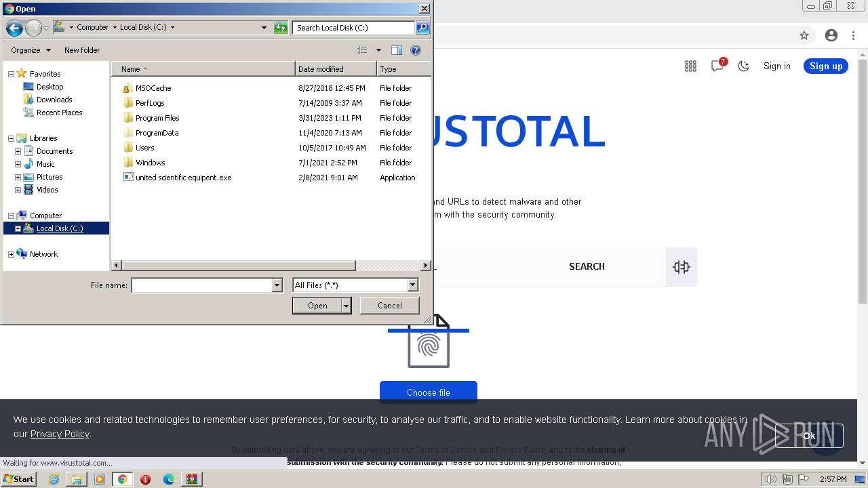Viewport: 868px width, 488px height.
Task: Select the Windows folder
Action: (150, 163)
